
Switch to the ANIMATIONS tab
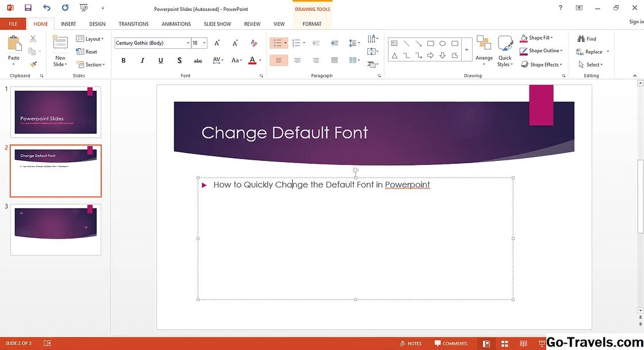pos(176,24)
